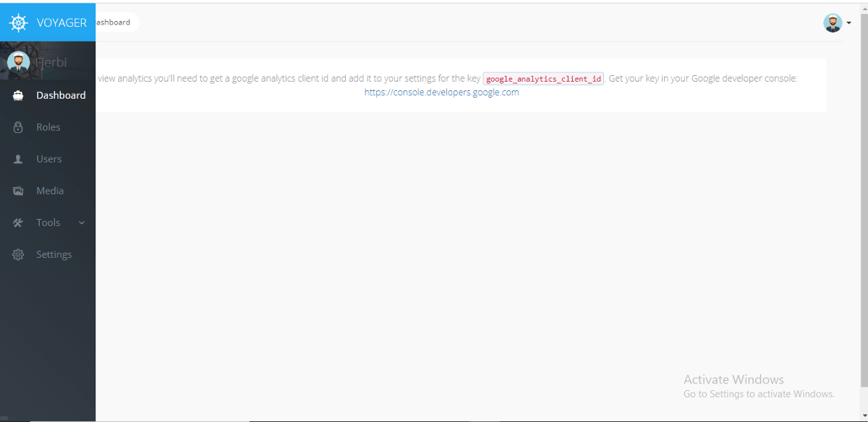Image resolution: width=868 pixels, height=422 pixels.
Task: Click the padlock icon beside Roles
Action: point(17,126)
